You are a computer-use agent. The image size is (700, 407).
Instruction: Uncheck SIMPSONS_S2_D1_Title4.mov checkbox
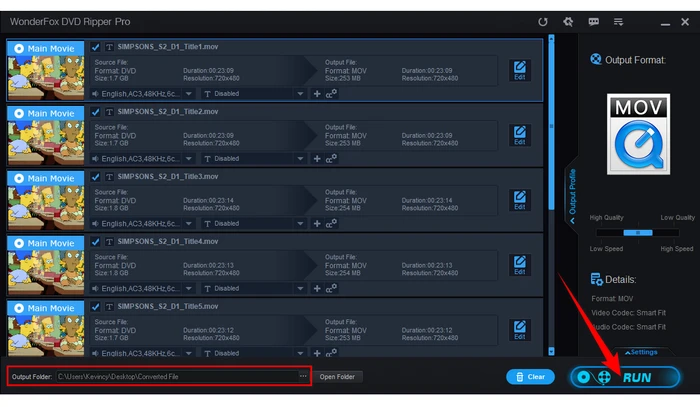click(x=95, y=241)
